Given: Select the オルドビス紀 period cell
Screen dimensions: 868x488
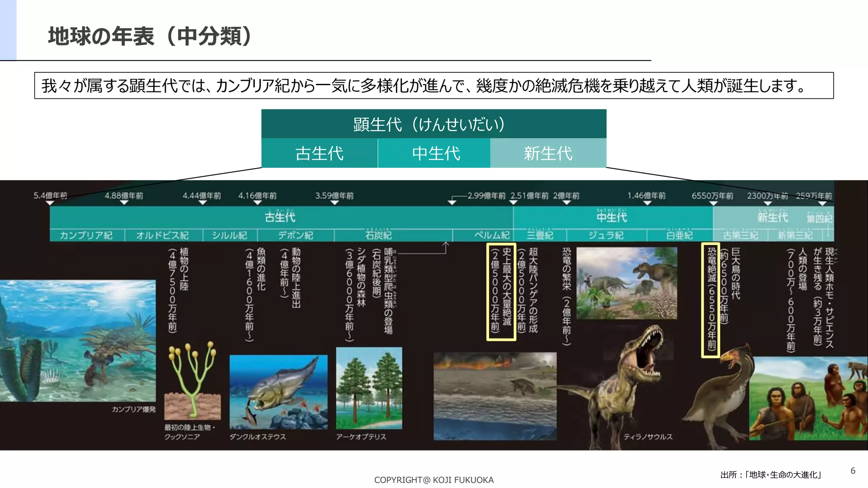Looking at the screenshot, I should (x=163, y=235).
